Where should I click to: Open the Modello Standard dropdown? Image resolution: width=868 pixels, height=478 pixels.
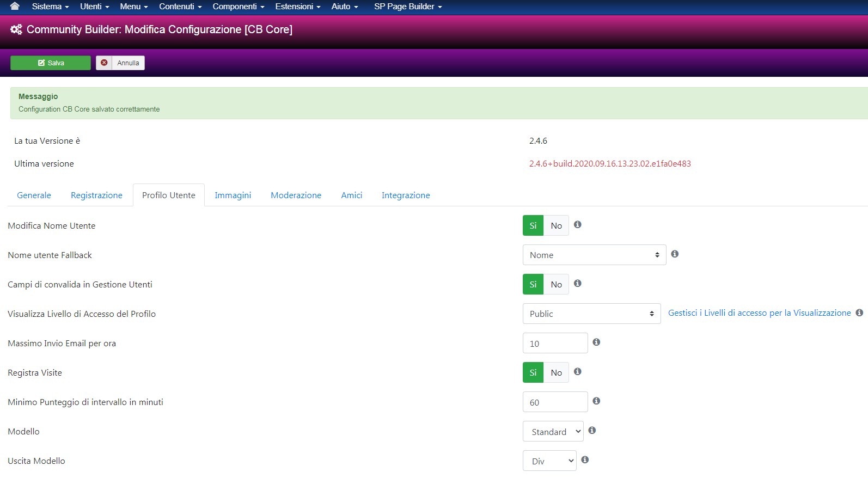(553, 431)
